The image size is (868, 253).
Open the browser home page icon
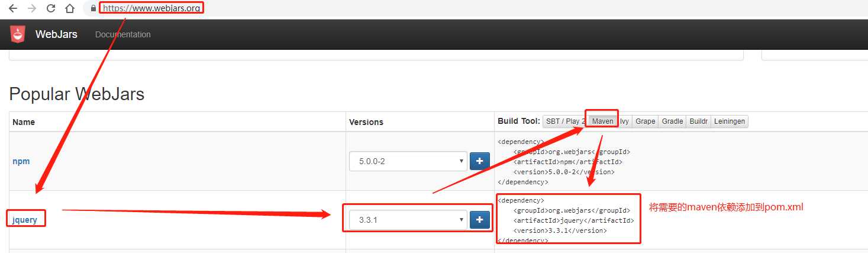pos(70,8)
